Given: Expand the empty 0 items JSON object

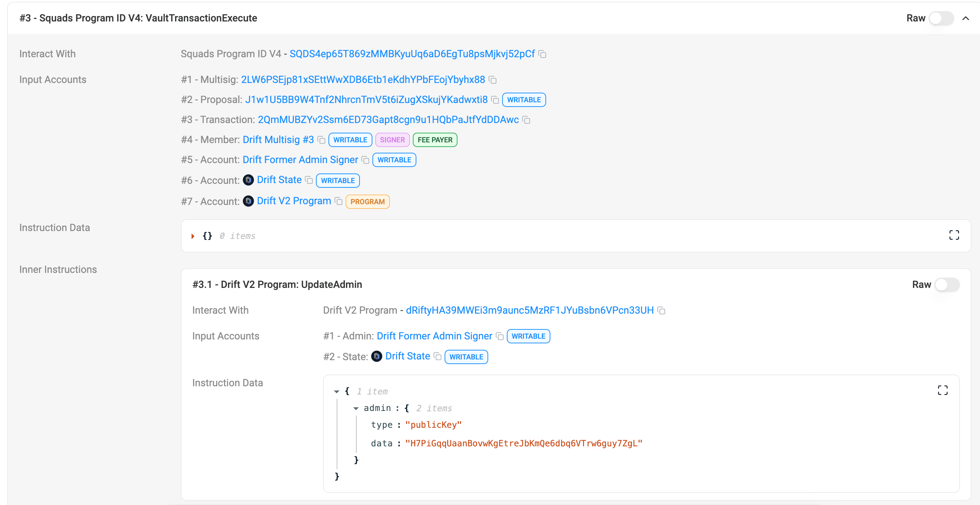Looking at the screenshot, I should point(193,236).
